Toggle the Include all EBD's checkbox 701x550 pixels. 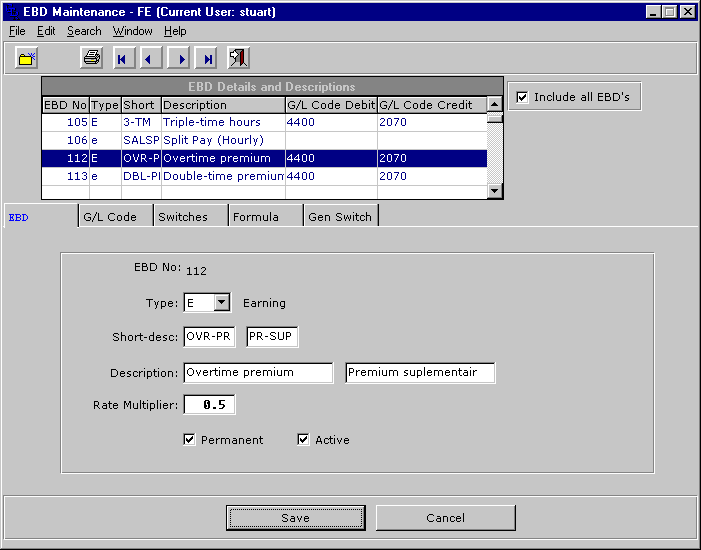(x=521, y=97)
